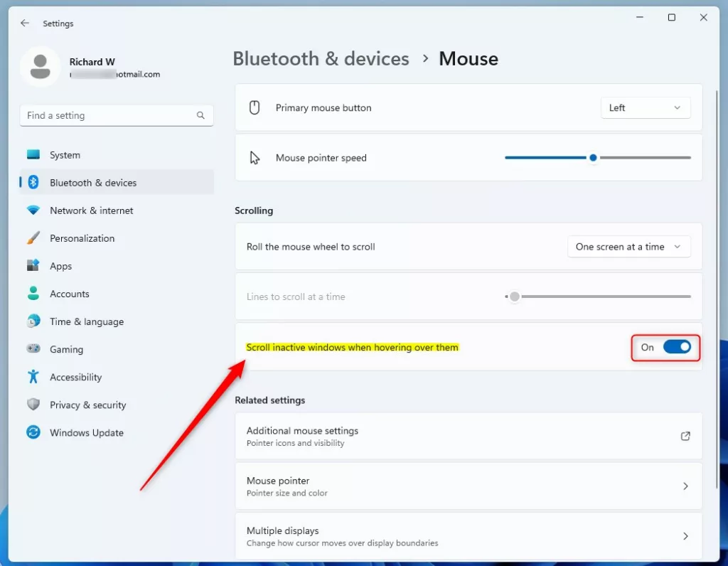The height and width of the screenshot is (566, 728).
Task: Click the Gaming controller icon
Action: coord(33,348)
